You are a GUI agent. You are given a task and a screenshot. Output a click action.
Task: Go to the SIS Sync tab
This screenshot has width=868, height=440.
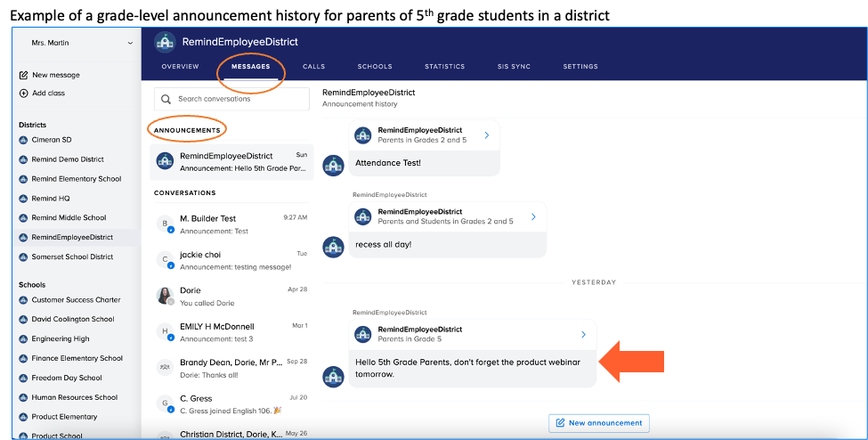coord(514,67)
